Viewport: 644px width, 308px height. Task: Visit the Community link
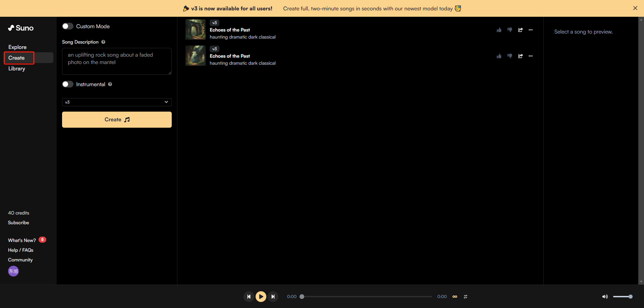click(20, 260)
